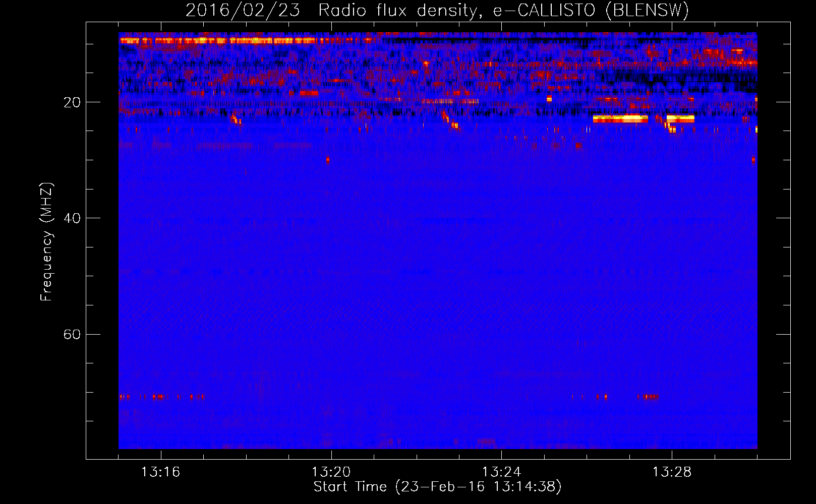Click the "Start Time (23-Feb-16 13:14:38)" label
This screenshot has height=504, width=816.
437,487
